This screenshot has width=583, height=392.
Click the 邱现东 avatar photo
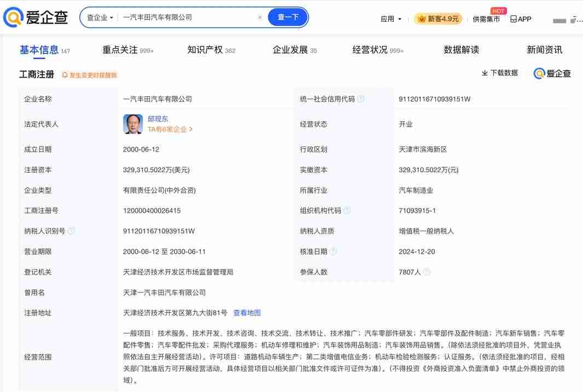coord(132,124)
